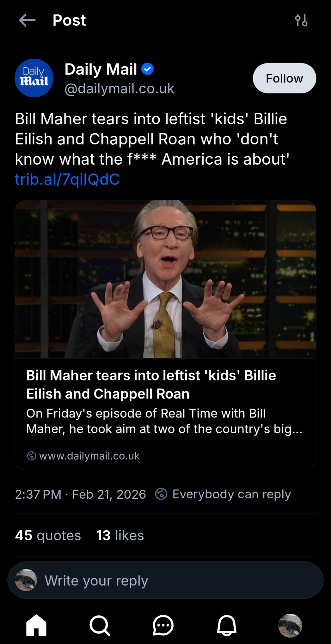Open the Notifications bell tab

tap(226, 625)
